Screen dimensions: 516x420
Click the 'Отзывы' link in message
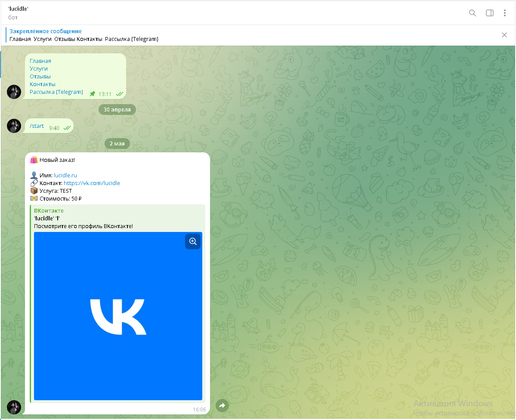(x=40, y=76)
